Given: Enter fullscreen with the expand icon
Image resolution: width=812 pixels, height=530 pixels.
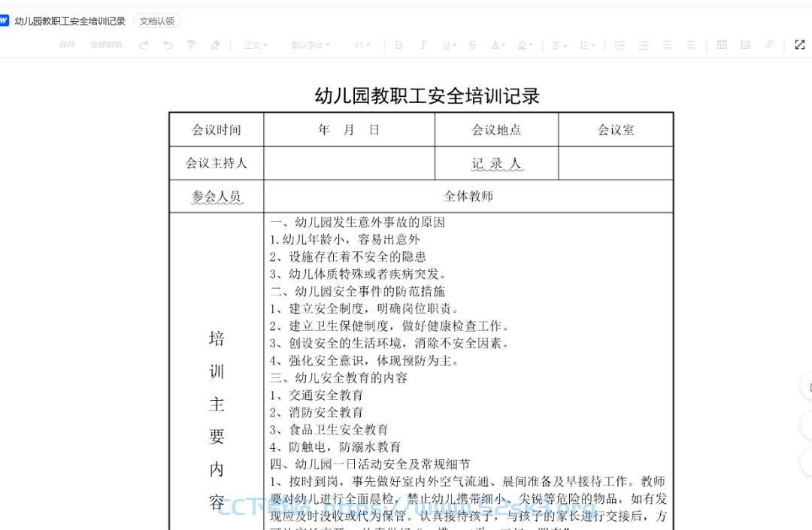Looking at the screenshot, I should [800, 45].
